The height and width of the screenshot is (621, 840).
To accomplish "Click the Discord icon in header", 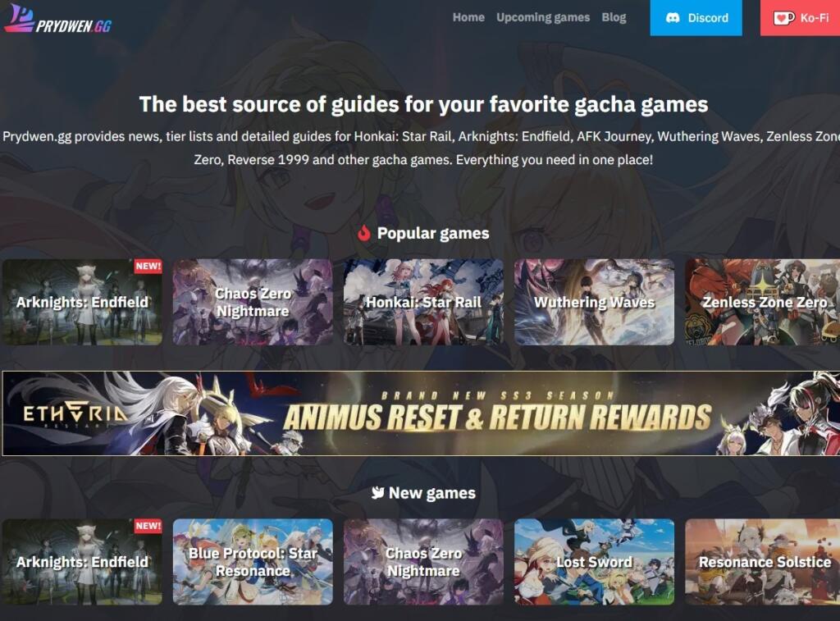I will [x=673, y=18].
